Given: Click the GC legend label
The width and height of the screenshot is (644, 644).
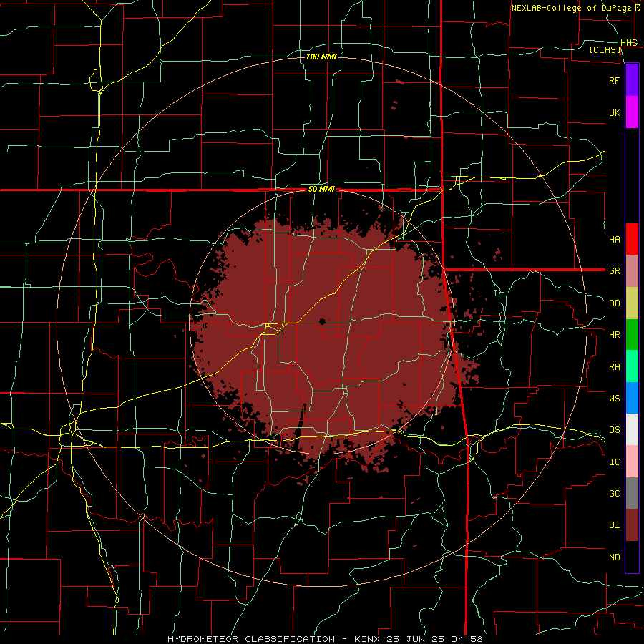Looking at the screenshot, I should coord(614,494).
